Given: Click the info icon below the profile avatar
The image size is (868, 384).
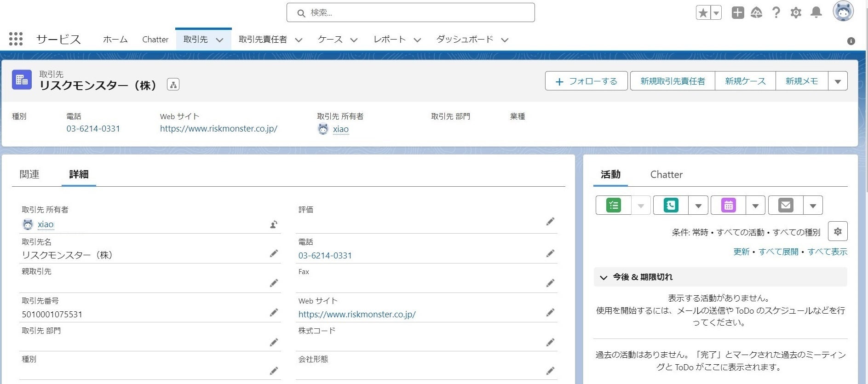Looking at the screenshot, I should tap(851, 41).
